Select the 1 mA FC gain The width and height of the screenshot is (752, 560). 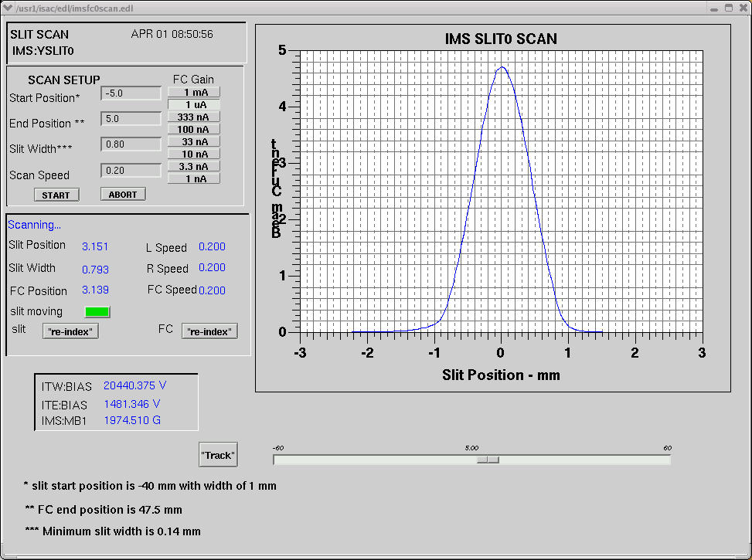[x=194, y=92]
